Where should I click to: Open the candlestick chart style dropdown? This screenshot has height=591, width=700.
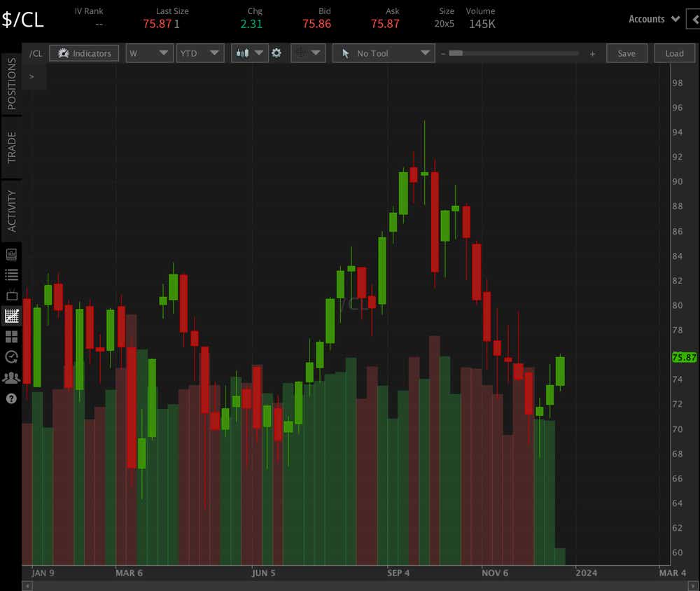coord(249,53)
